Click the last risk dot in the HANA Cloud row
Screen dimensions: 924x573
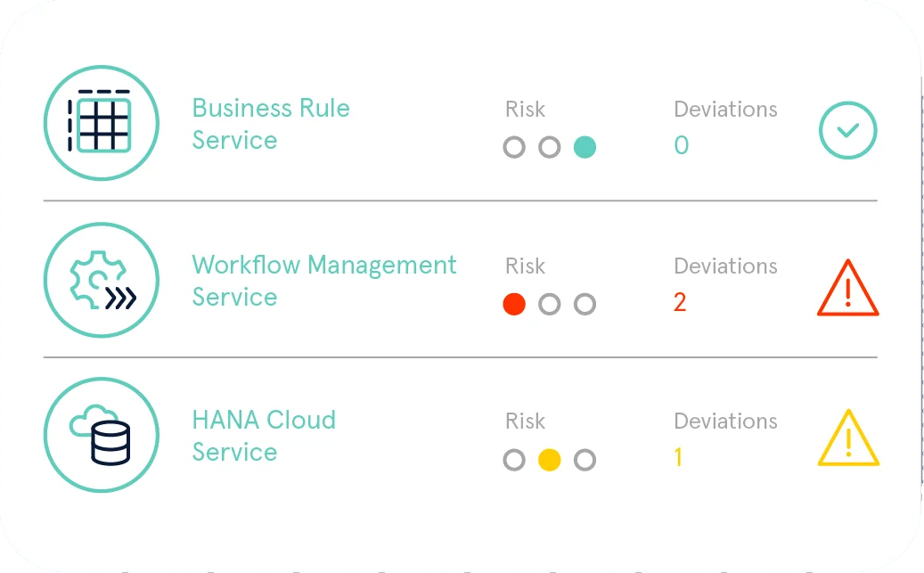pos(585,460)
